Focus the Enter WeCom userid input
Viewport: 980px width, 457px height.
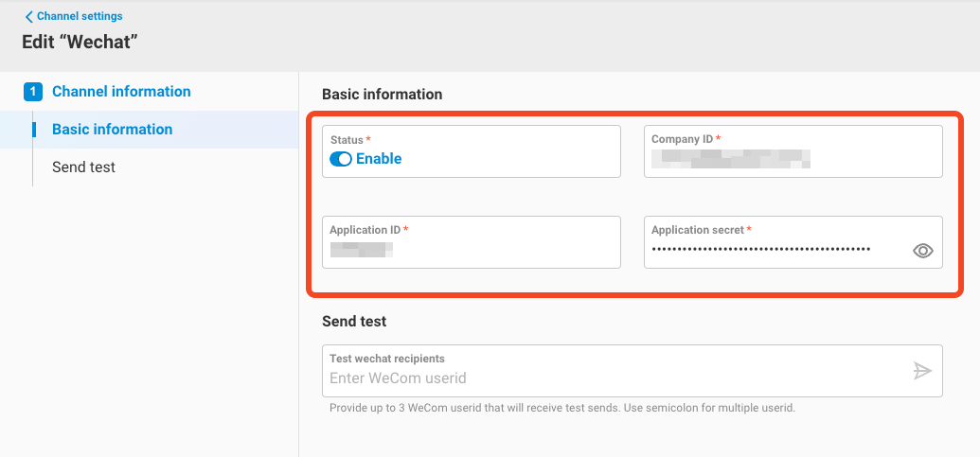[x=606, y=378]
